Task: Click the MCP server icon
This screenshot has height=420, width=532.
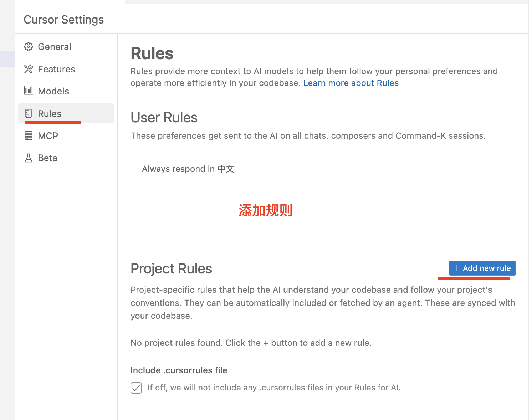Action: [x=29, y=135]
